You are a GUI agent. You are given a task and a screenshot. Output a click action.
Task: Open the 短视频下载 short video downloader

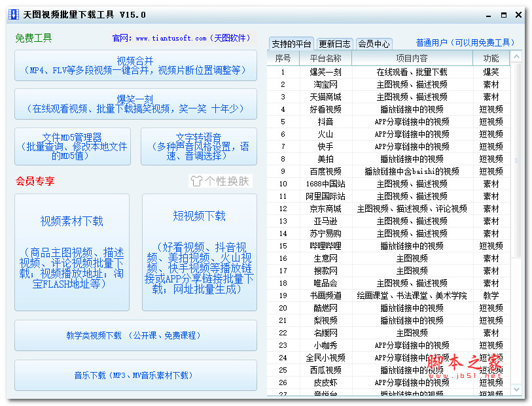pyautogui.click(x=199, y=252)
